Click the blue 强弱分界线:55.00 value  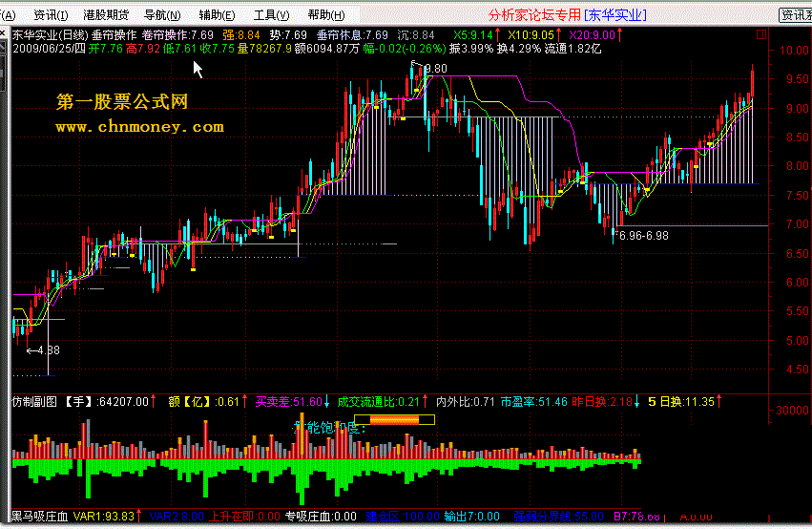click(559, 516)
